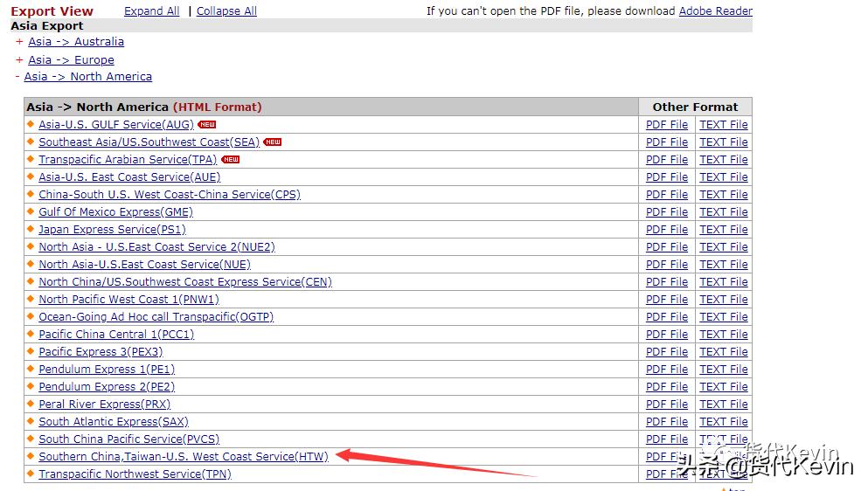The height and width of the screenshot is (491, 868).
Task: Download TEXT File for South Atlantic Express(SAX)
Action: (x=724, y=422)
